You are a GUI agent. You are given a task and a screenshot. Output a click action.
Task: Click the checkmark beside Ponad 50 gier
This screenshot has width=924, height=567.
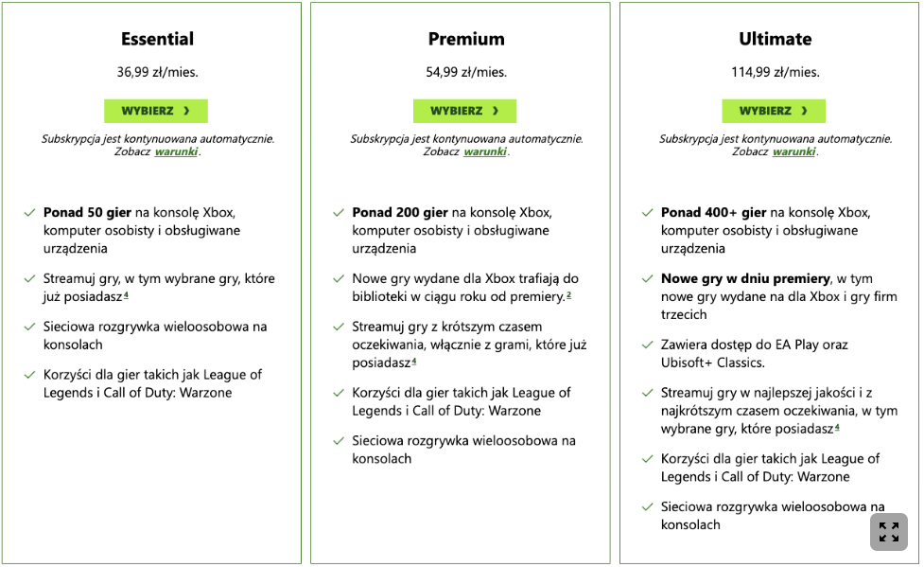pyautogui.click(x=30, y=213)
